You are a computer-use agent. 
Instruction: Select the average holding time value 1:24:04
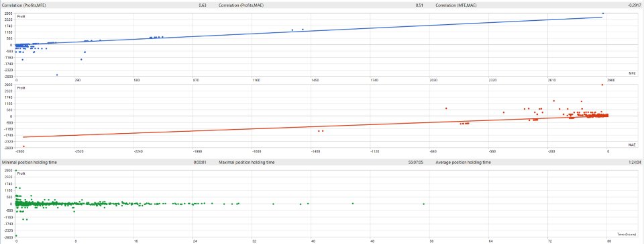[x=635, y=163]
